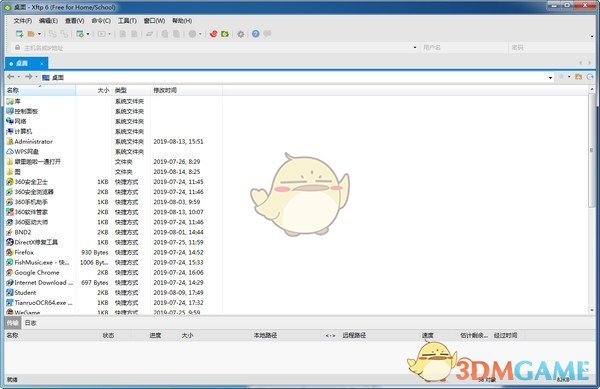Sort files by the 大小 column header
The height and width of the screenshot is (389, 600).
point(94,90)
